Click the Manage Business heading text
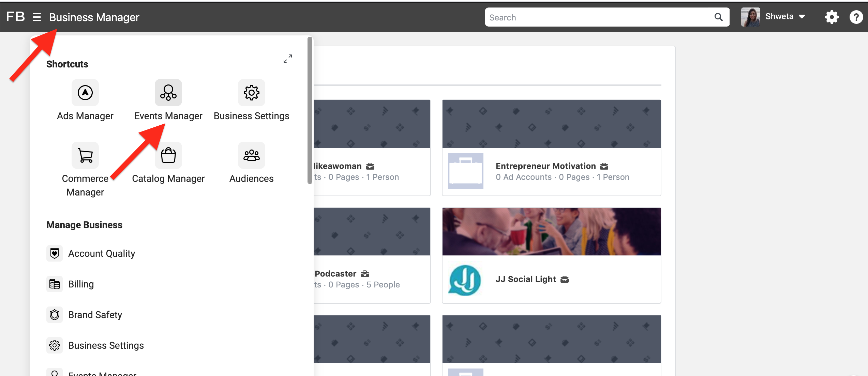The image size is (868, 376). [84, 225]
